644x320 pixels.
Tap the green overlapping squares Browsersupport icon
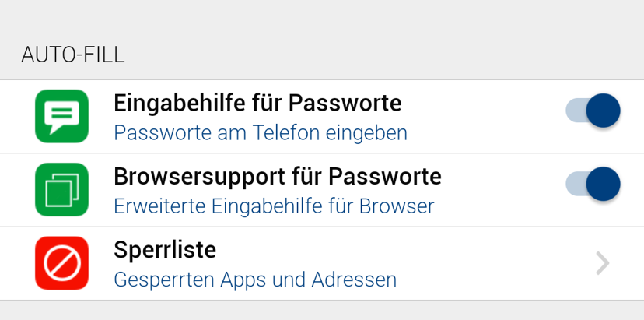62,190
